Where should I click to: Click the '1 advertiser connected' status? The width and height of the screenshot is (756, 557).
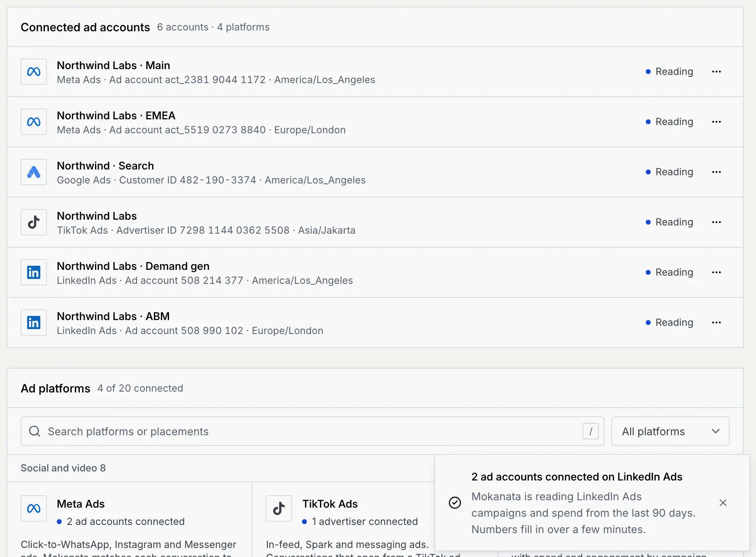coord(360,522)
